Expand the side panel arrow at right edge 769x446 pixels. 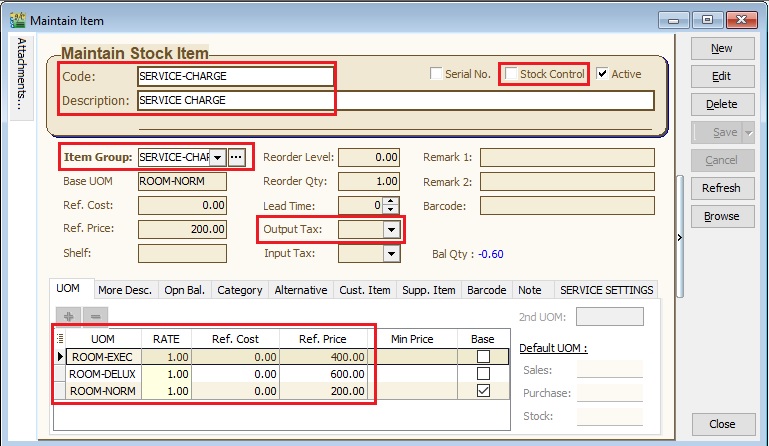click(x=680, y=237)
